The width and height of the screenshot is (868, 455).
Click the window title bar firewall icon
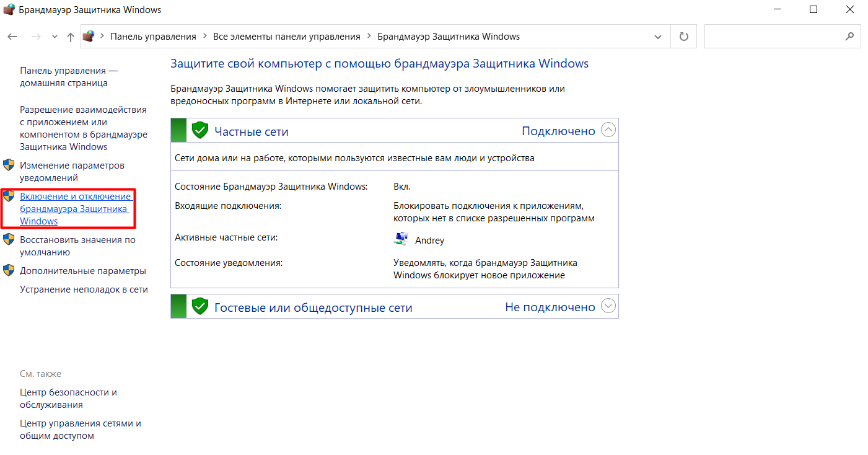click(x=8, y=9)
